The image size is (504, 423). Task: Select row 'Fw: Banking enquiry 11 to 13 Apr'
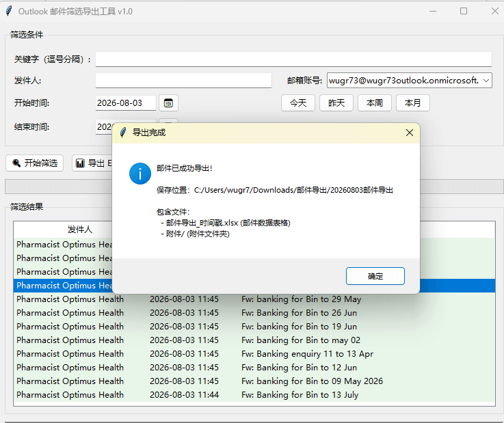click(x=254, y=353)
